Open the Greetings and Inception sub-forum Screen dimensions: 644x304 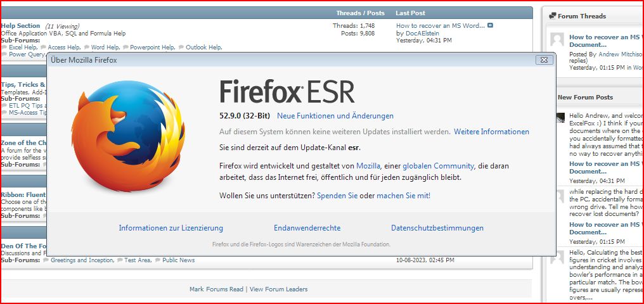coord(82,260)
